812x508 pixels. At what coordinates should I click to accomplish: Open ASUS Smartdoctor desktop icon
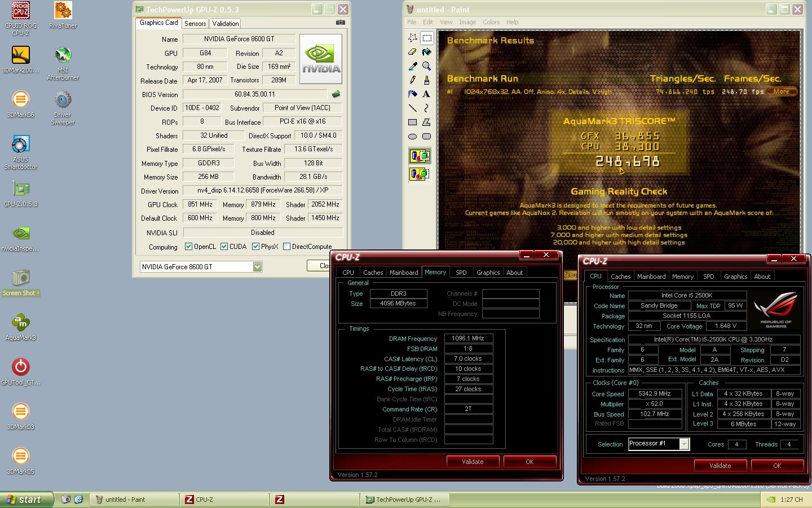pyautogui.click(x=20, y=152)
